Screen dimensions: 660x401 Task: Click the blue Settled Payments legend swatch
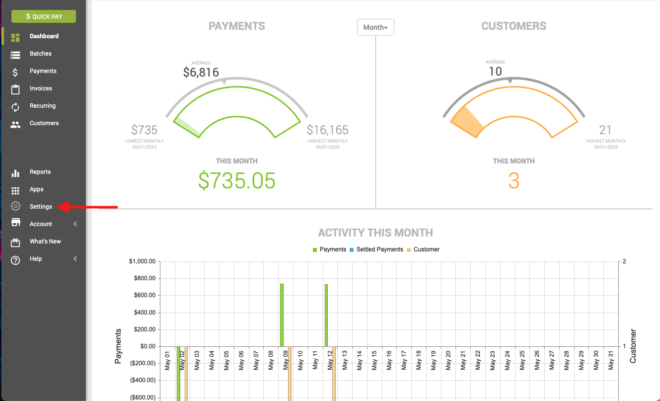click(351, 250)
